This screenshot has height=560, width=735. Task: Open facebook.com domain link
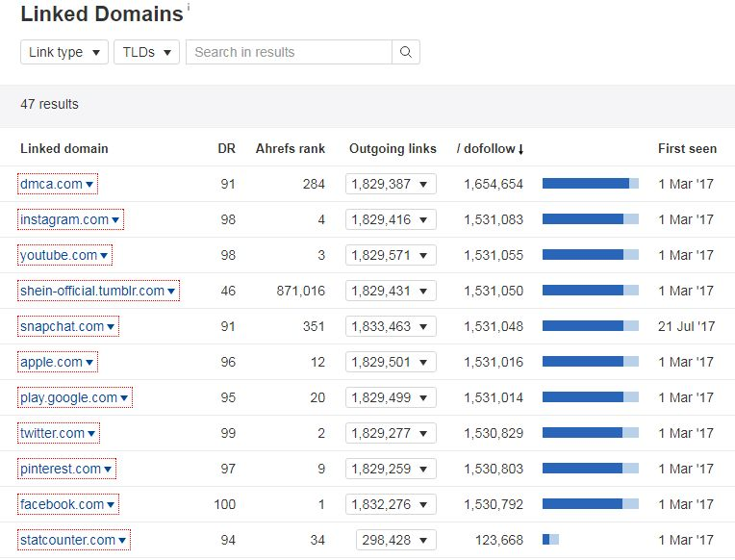click(x=68, y=504)
